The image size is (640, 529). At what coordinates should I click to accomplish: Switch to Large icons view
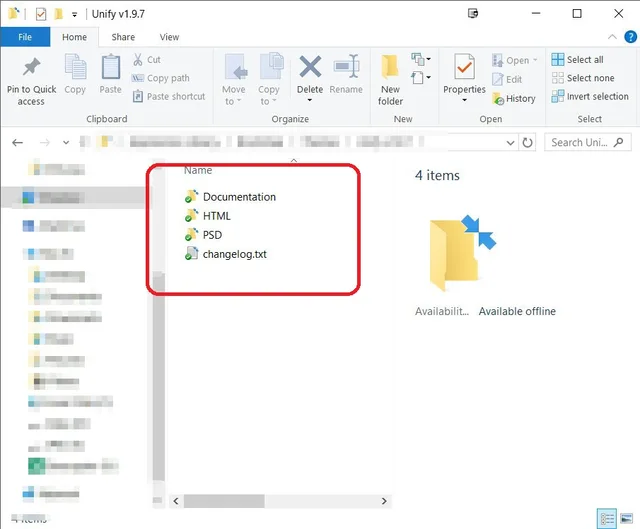(x=627, y=519)
